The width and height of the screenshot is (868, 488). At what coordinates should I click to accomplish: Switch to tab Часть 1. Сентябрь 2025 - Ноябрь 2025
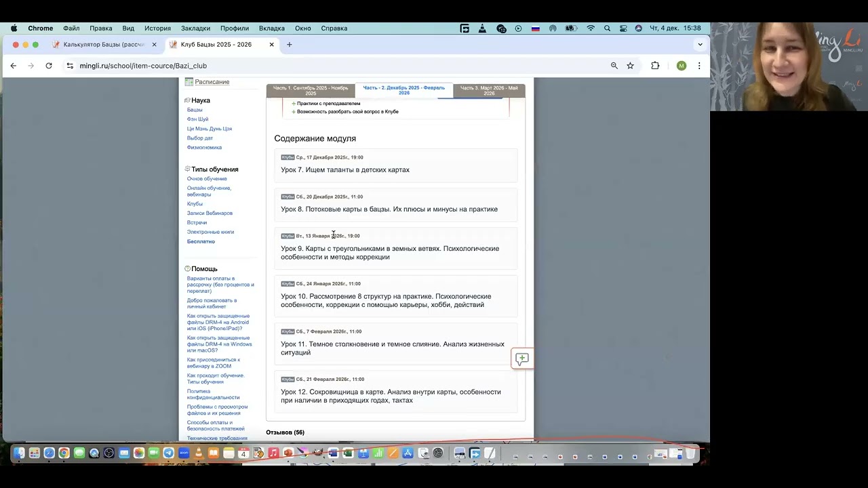(x=311, y=91)
